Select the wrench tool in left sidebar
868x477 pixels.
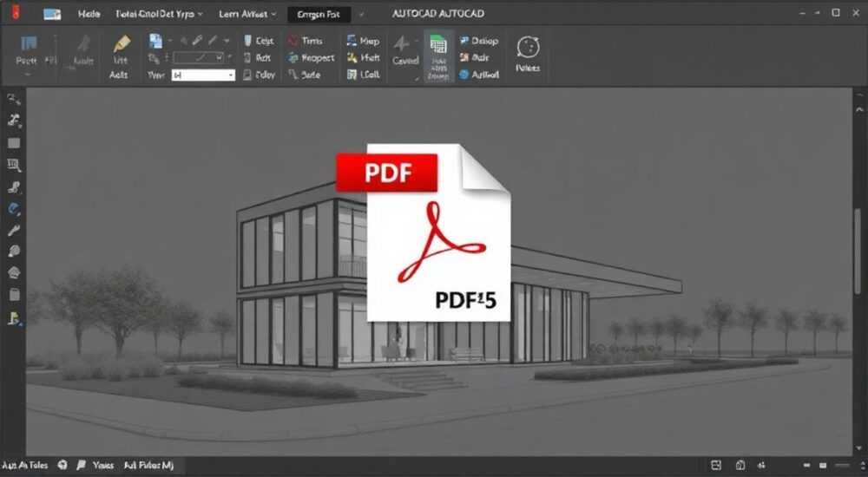click(x=14, y=230)
